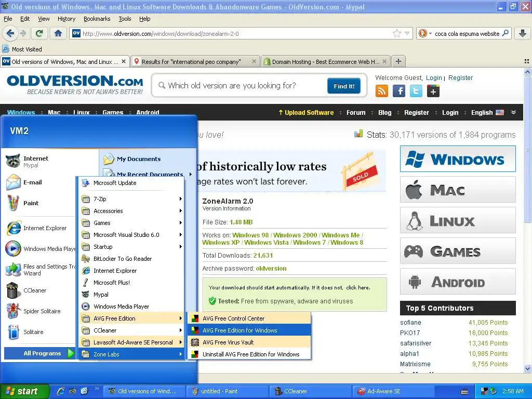This screenshot has height=399, width=532.
Task: Open BitLocker To Go Reader entry
Action: click(131, 259)
